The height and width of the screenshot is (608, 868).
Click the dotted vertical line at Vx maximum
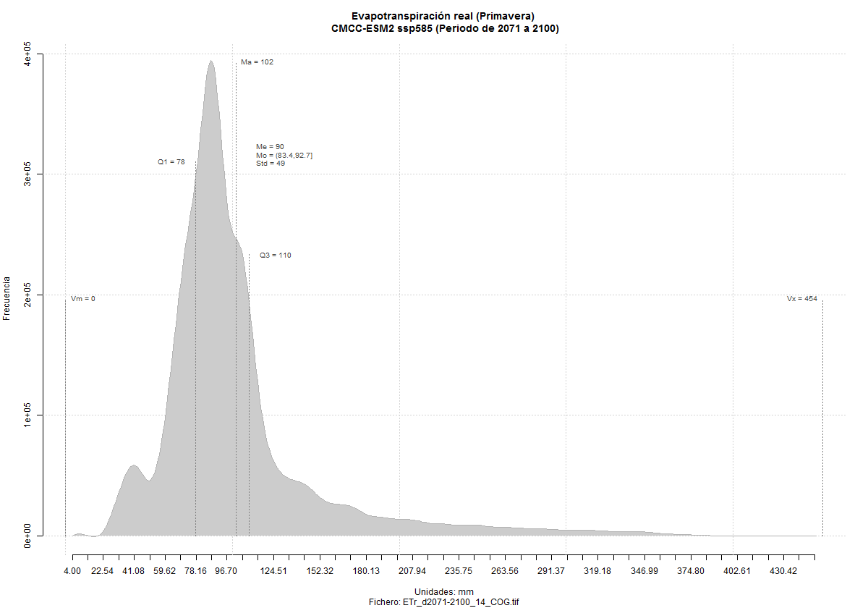point(822,418)
